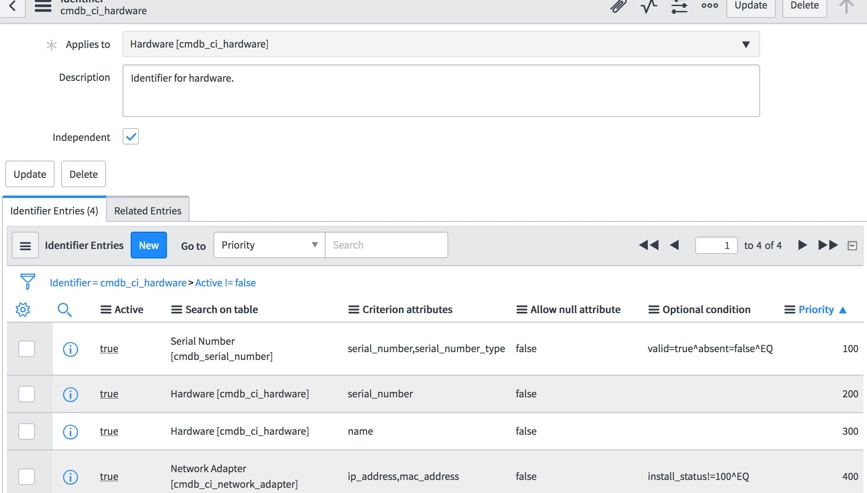Open attachments via the paperclip icon
The height and width of the screenshot is (493, 867).
pyautogui.click(x=618, y=6)
